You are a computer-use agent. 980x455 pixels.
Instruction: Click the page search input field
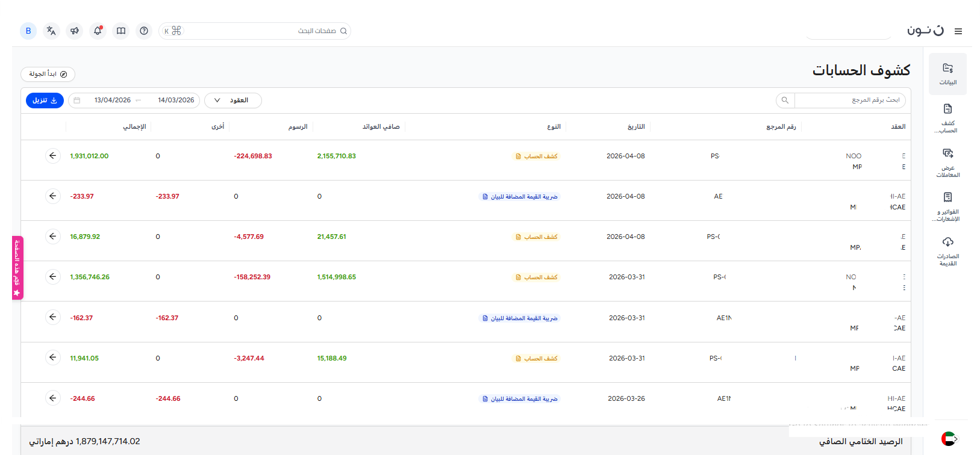pyautogui.click(x=259, y=31)
